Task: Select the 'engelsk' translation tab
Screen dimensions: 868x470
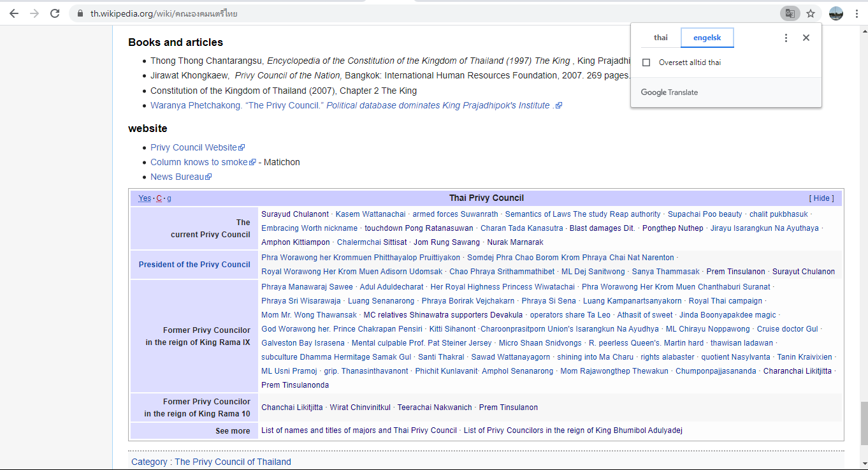Action: pos(707,38)
